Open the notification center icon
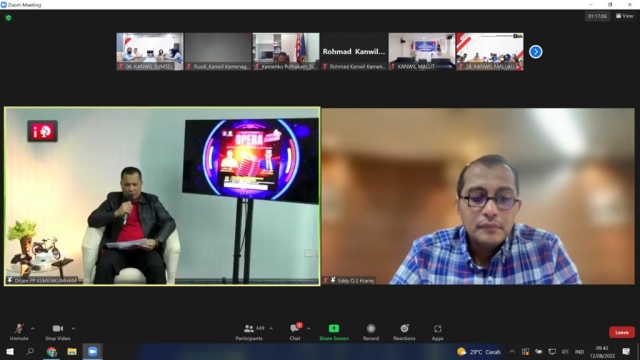640x360 pixels. tap(626, 352)
